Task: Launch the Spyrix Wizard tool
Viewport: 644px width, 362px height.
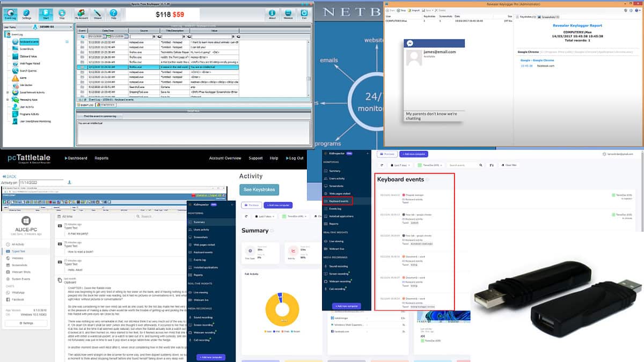Action: point(97,14)
